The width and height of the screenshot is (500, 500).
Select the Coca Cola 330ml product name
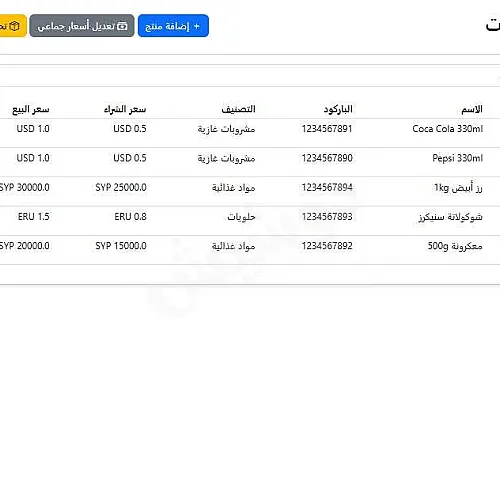click(x=447, y=129)
